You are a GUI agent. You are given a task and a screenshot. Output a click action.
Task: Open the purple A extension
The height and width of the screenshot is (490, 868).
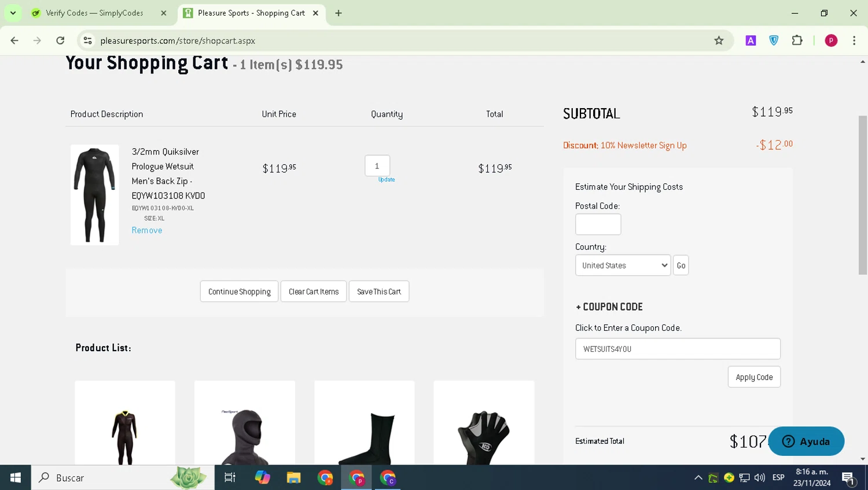coord(751,40)
